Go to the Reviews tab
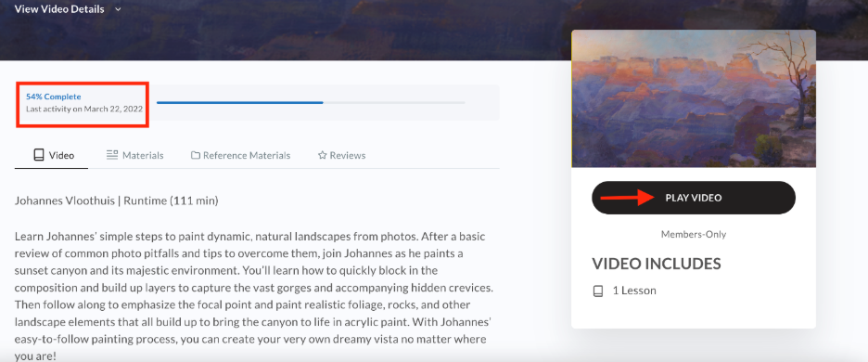Screen dimensions: 868x362 click(341, 155)
